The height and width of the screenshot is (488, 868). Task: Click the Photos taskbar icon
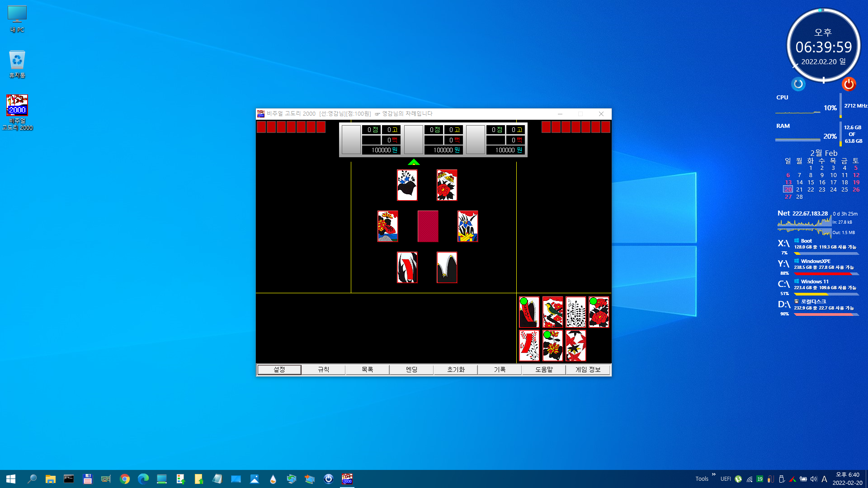click(x=255, y=479)
